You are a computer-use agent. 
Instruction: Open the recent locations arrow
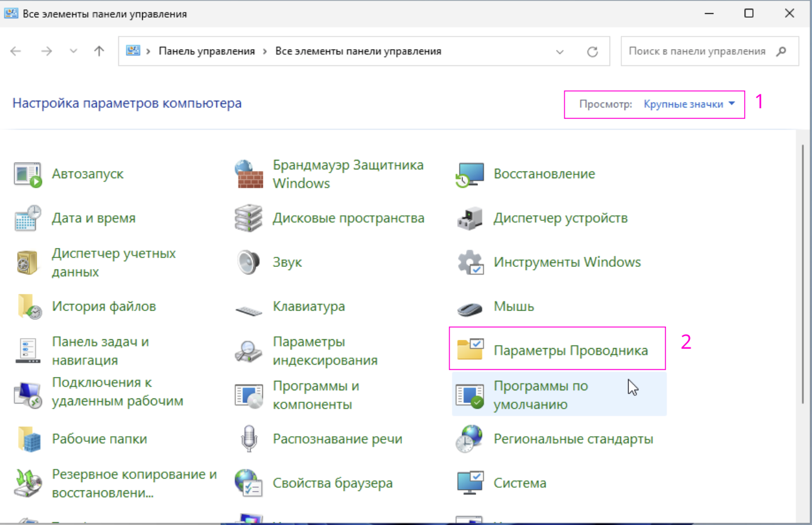[x=74, y=52]
